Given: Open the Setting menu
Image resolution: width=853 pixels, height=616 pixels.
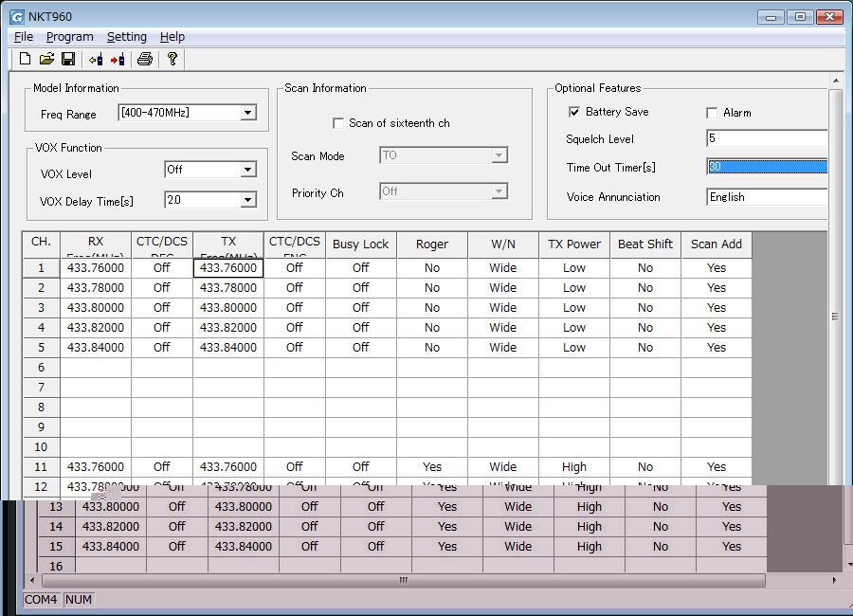Looking at the screenshot, I should click(x=126, y=37).
